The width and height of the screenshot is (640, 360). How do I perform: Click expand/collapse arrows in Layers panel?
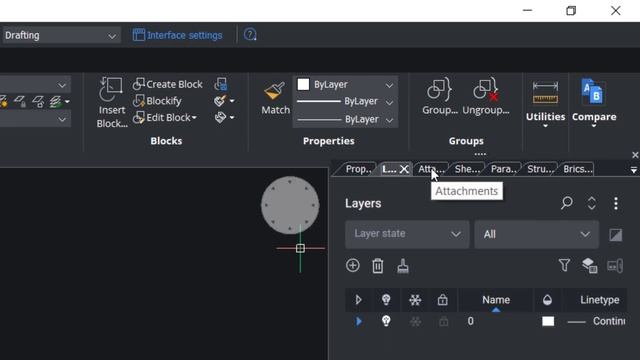click(591, 203)
